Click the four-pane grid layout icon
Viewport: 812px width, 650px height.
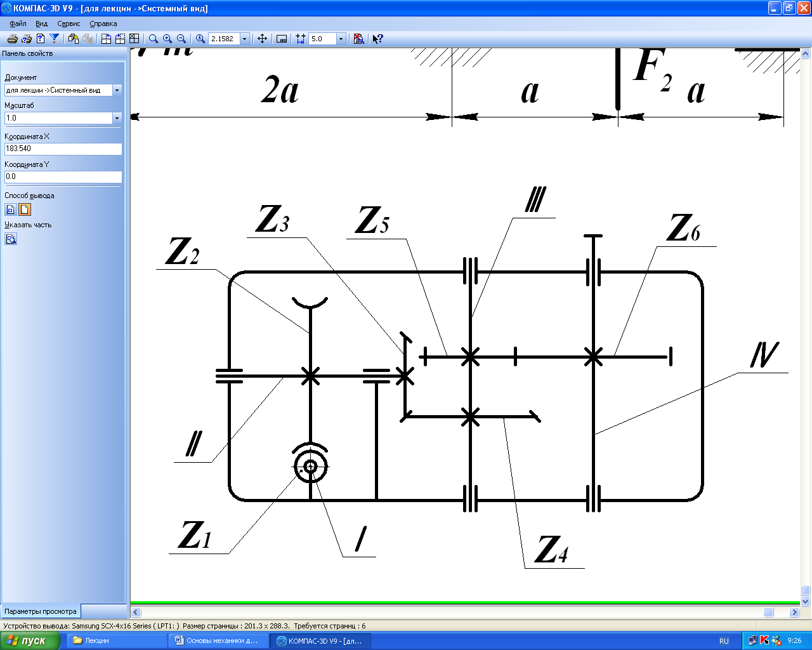[134, 39]
